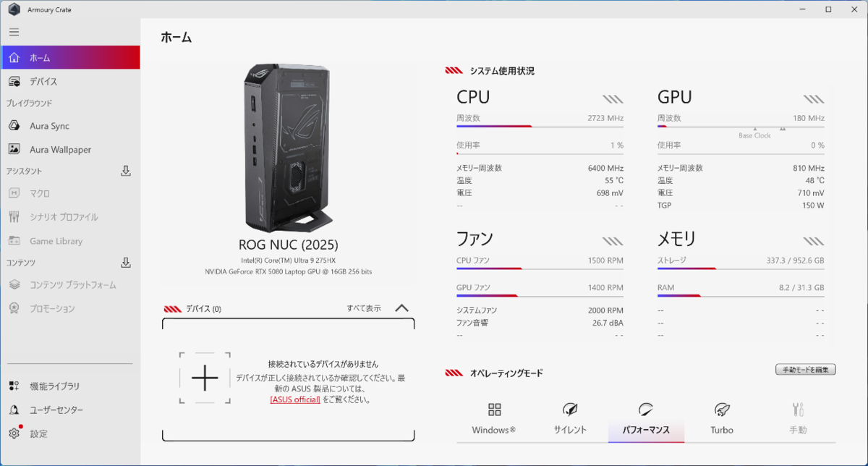The width and height of the screenshot is (868, 466).
Task: Click the ROG NUC (2025) title text
Action: click(x=289, y=245)
